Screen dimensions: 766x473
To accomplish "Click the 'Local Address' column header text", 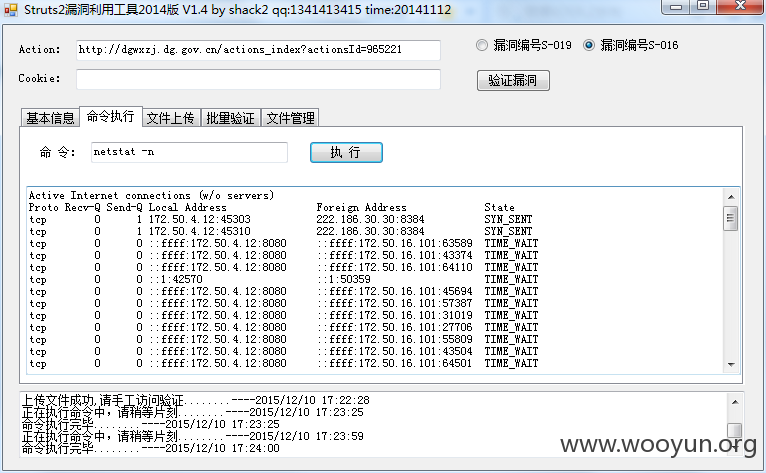I will [188, 207].
